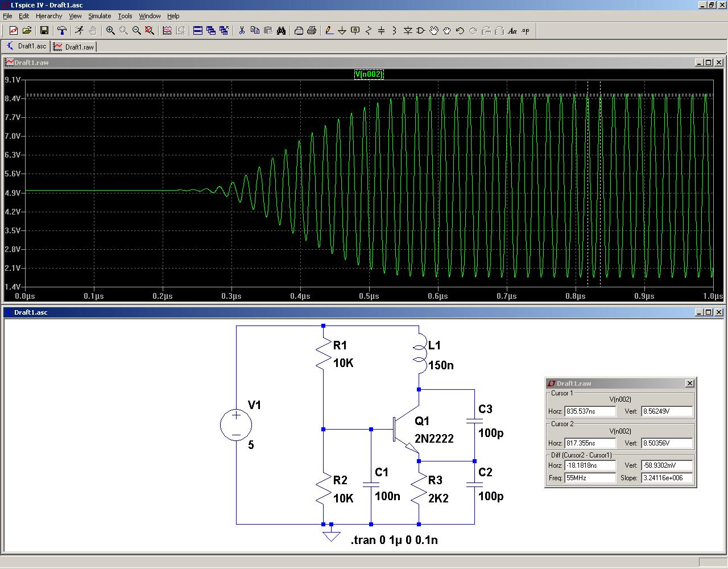Run the simulation with the running man icon
This screenshot has width=728, height=569.
[79, 31]
